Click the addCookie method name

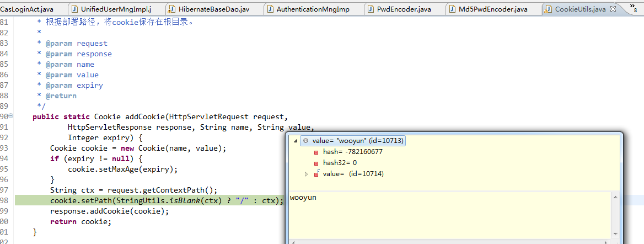pos(145,116)
